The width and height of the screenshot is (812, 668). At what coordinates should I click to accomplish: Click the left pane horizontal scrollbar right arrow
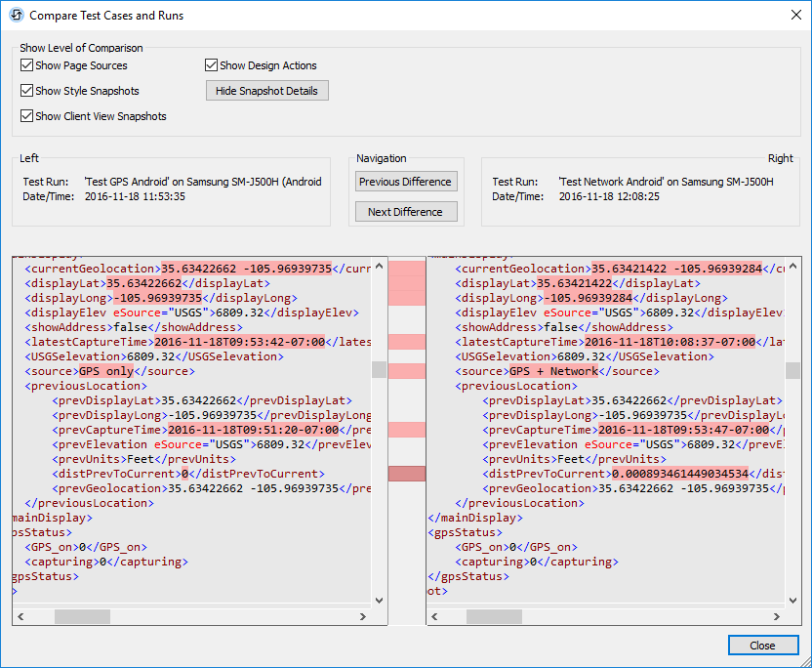[362, 616]
